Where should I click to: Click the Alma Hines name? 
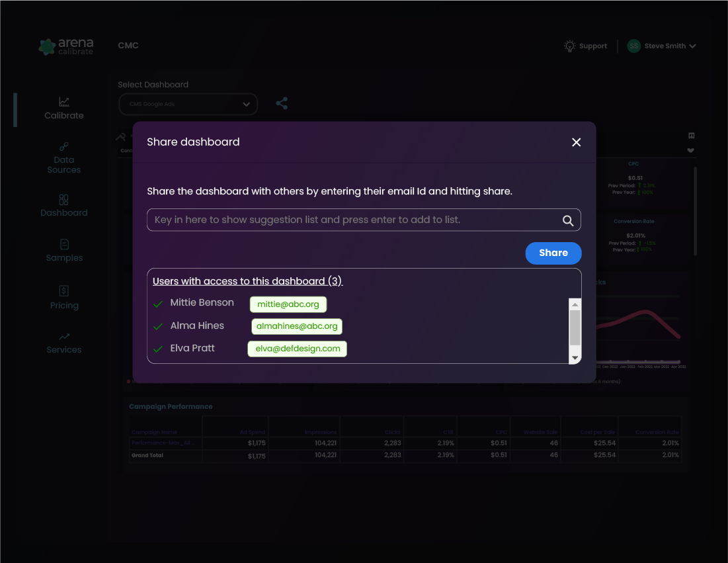click(197, 325)
